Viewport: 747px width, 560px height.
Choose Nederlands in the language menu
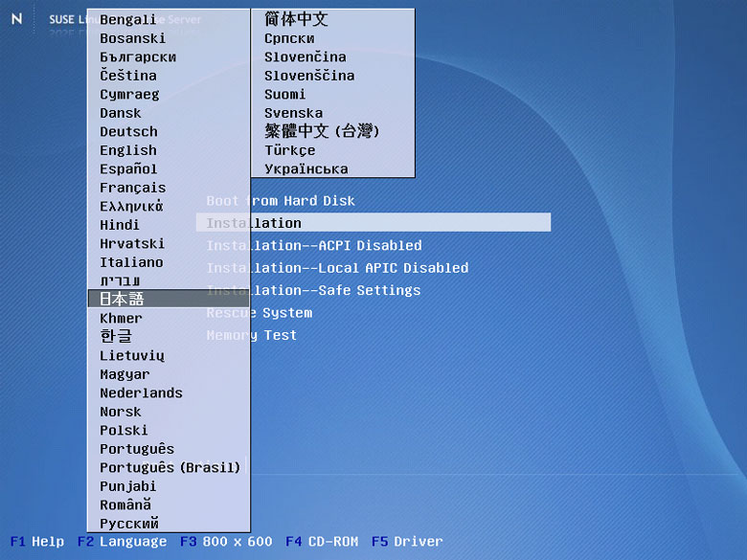click(x=141, y=392)
